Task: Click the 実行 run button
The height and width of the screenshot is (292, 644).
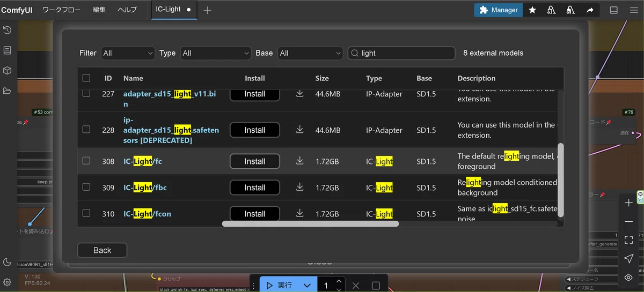Action: click(x=279, y=286)
